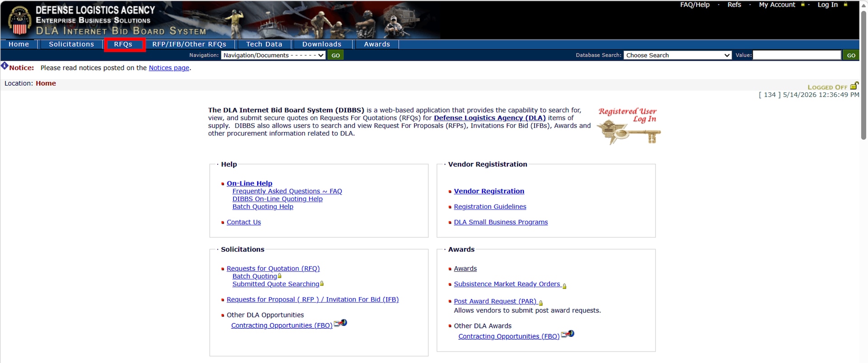Open the FAQ/Help link
Viewport: 868px width, 363px height.
695,5
